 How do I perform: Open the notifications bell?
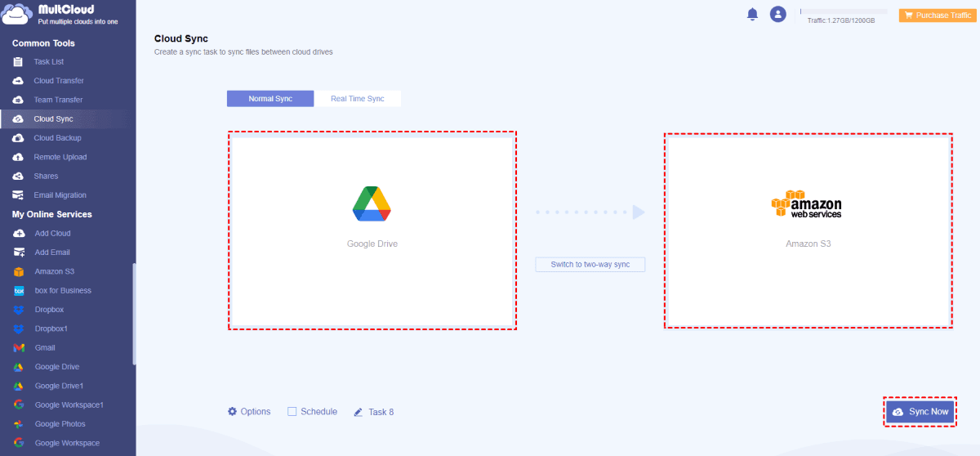coord(752,14)
